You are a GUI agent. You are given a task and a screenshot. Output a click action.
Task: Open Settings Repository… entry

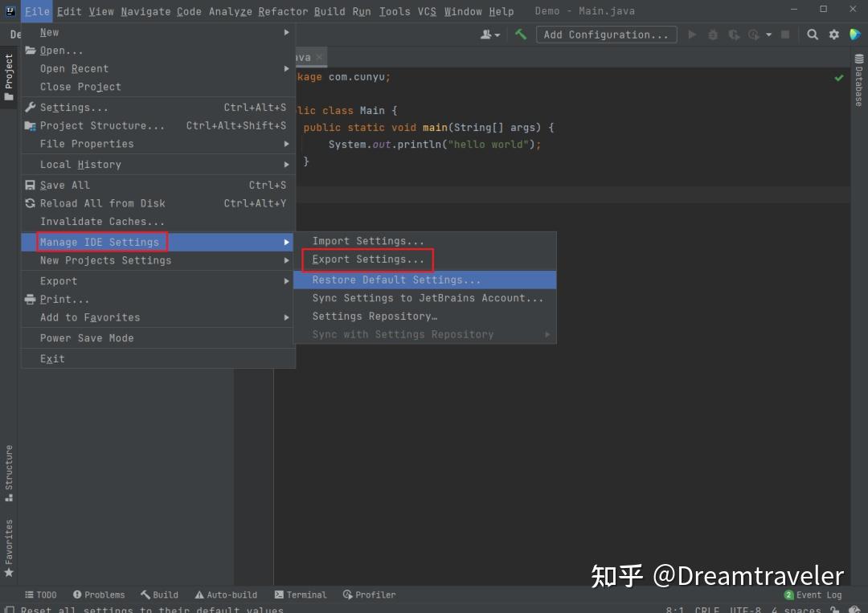(424, 317)
